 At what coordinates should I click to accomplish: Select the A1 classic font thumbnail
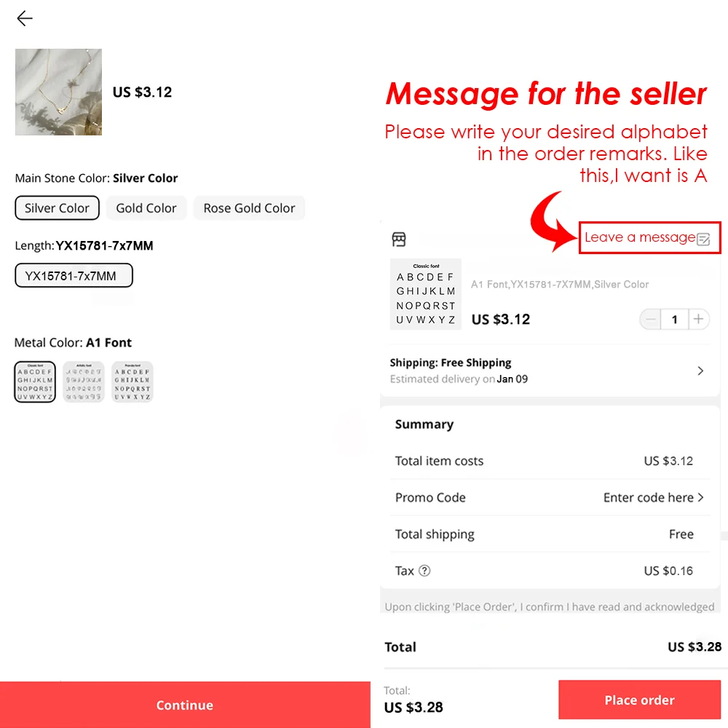pyautogui.click(x=35, y=381)
